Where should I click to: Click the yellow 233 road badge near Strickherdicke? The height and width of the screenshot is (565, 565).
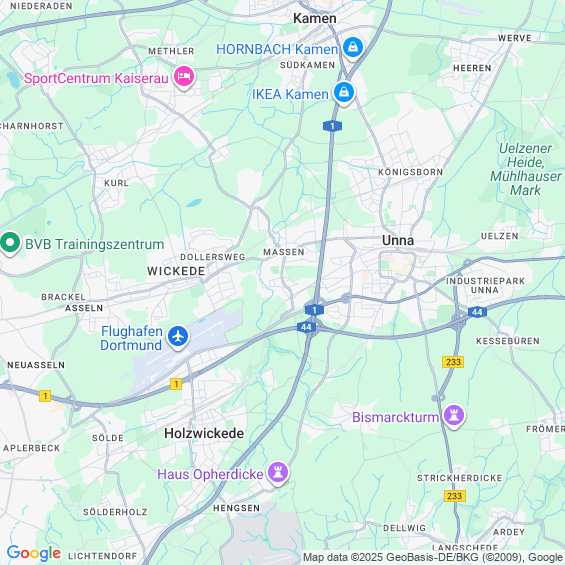(454, 496)
